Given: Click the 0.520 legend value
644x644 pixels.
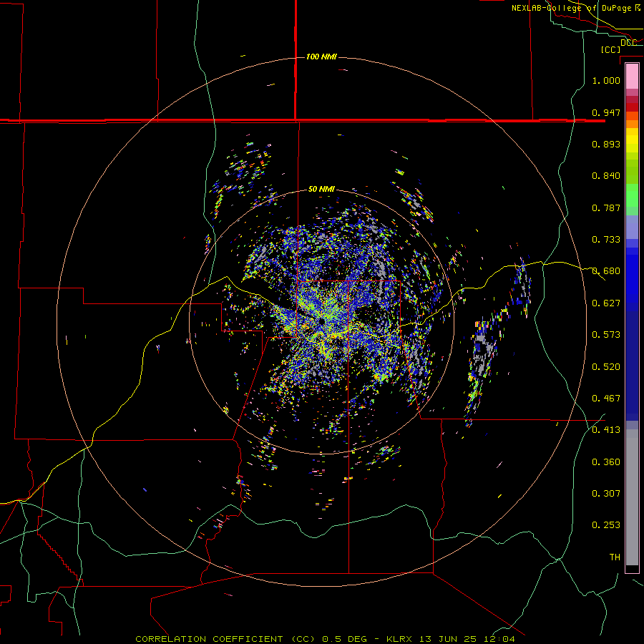Looking at the screenshot, I should click(x=606, y=367).
